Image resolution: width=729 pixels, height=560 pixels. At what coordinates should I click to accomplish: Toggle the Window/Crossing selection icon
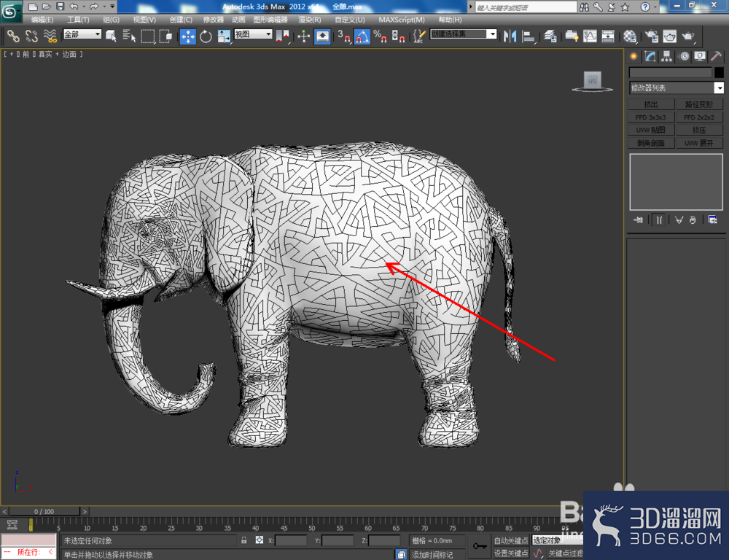[x=165, y=36]
